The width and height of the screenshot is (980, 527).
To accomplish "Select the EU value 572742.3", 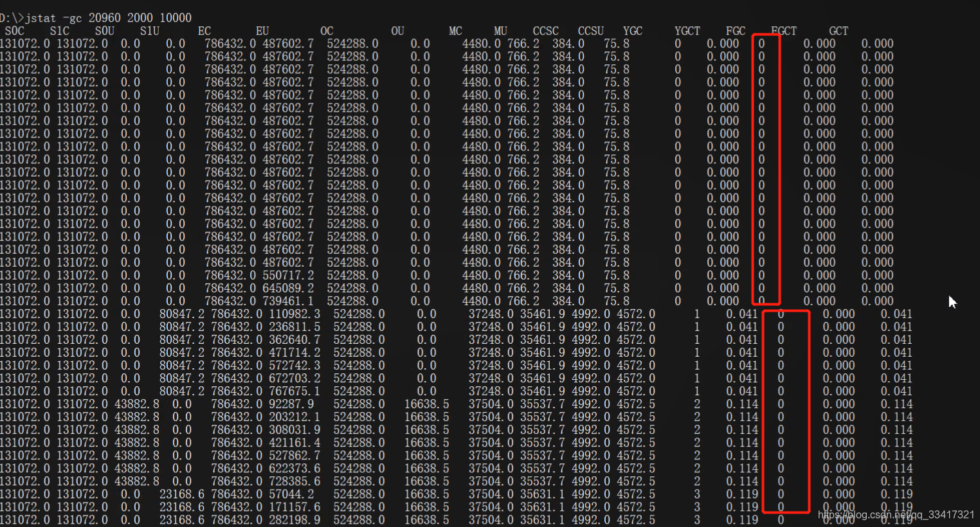I will (x=295, y=365).
